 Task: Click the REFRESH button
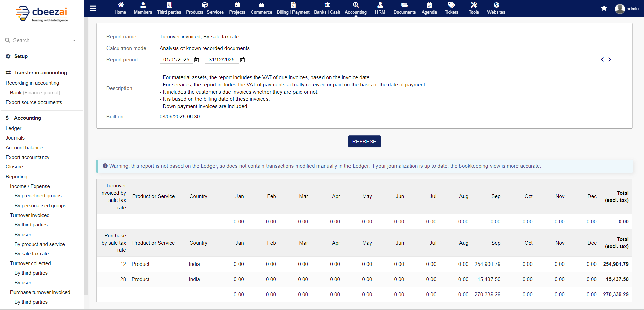point(364,142)
